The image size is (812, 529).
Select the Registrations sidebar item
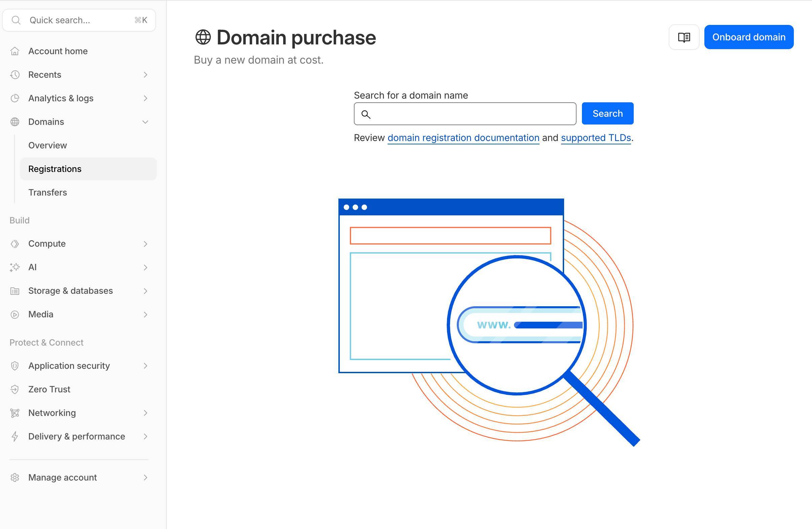click(x=55, y=169)
